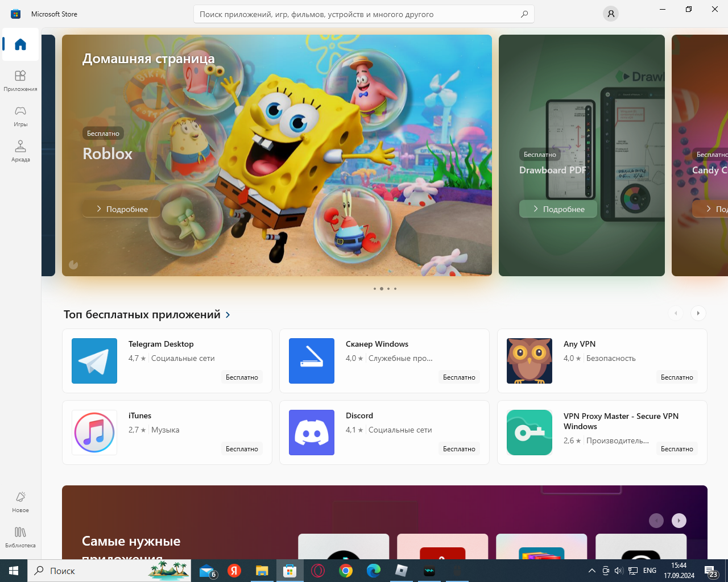The width and height of the screenshot is (728, 582).
Task: Click the search magnifier icon
Action: (524, 14)
